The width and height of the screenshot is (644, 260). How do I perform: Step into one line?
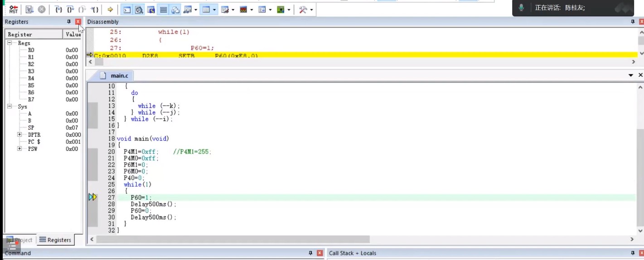tap(58, 9)
